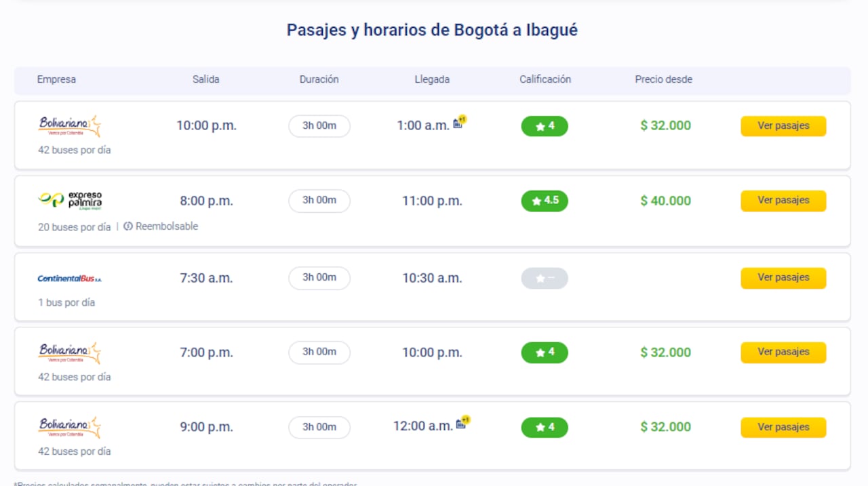Click Ver pasajes in the 9:00 p.m. row
Image resolution: width=868 pixels, height=486 pixels.
tap(783, 427)
